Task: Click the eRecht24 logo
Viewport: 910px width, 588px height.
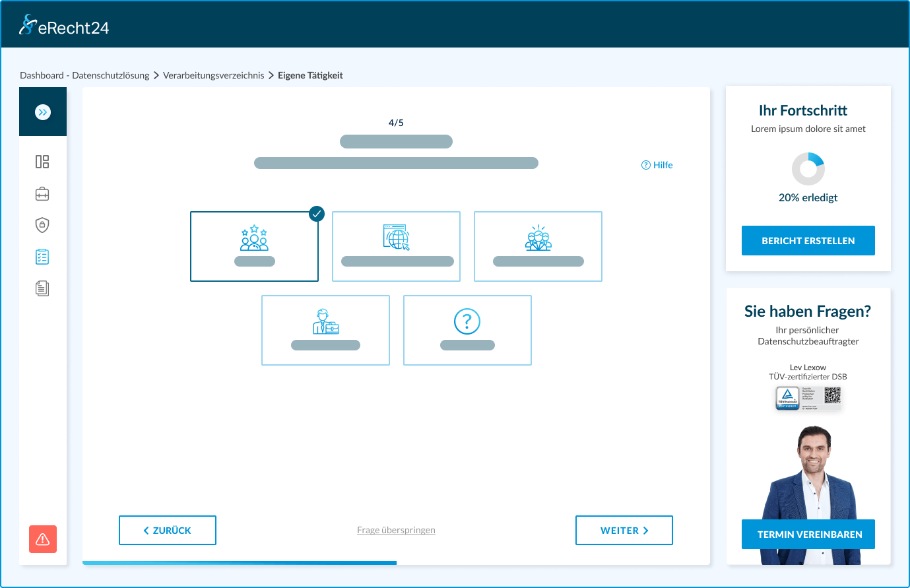Action: pyautogui.click(x=64, y=26)
